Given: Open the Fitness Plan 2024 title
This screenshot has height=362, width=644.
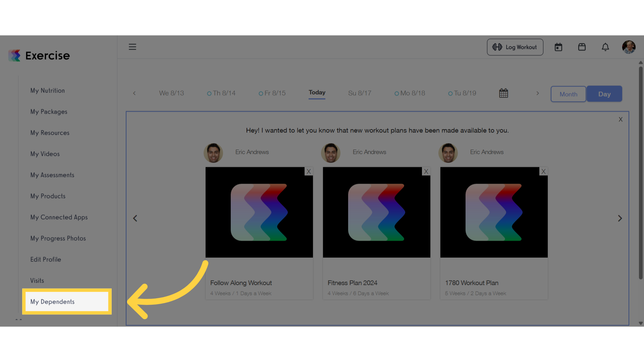Looking at the screenshot, I should [x=352, y=283].
